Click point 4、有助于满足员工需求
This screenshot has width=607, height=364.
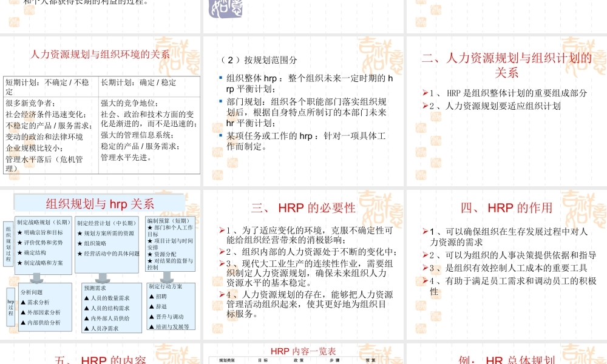pos(513,286)
